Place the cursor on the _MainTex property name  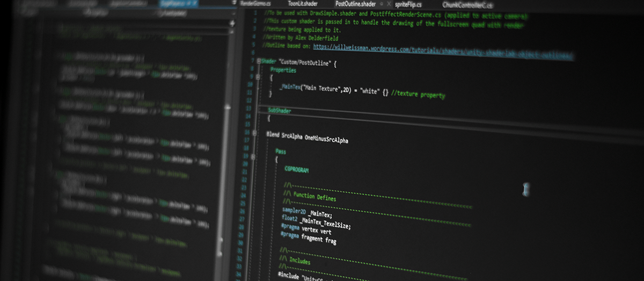tap(289, 87)
